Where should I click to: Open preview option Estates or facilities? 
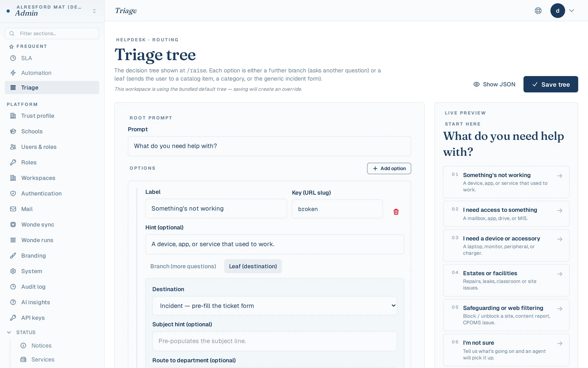click(x=506, y=280)
